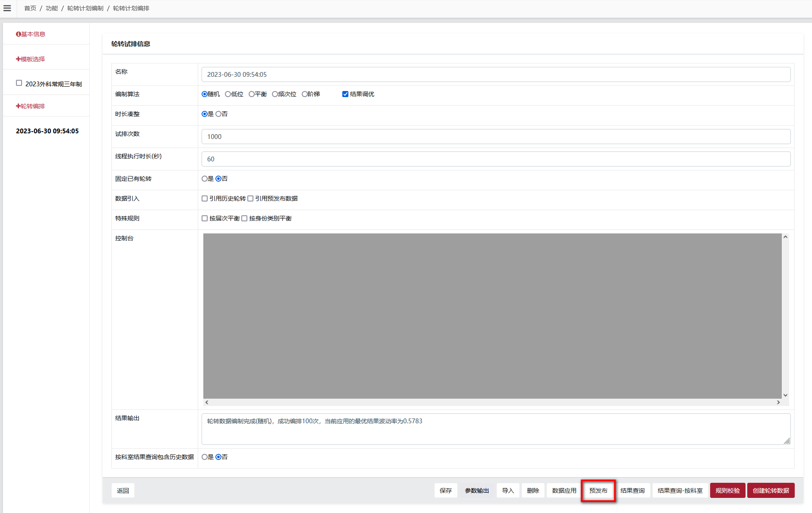This screenshot has height=513, width=812.
Task: Click the 保存 button
Action: tap(446, 491)
